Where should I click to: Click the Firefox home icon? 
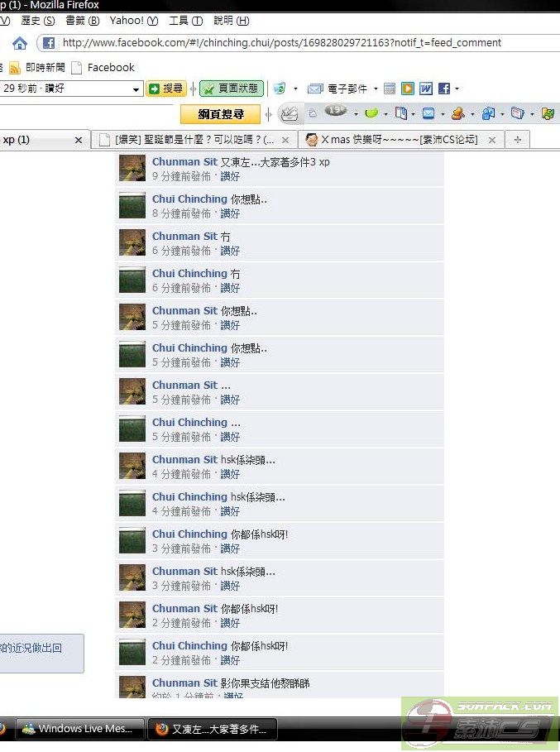point(20,44)
